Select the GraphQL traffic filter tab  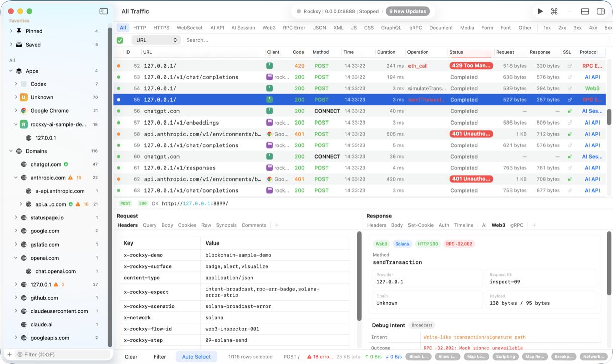(391, 28)
